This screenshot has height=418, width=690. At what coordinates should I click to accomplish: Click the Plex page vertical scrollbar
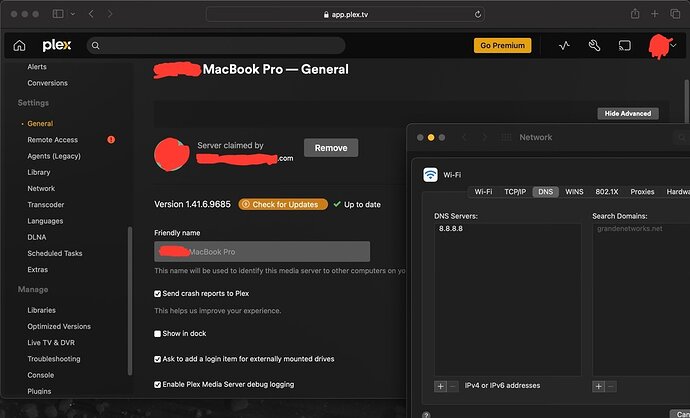click(686, 101)
